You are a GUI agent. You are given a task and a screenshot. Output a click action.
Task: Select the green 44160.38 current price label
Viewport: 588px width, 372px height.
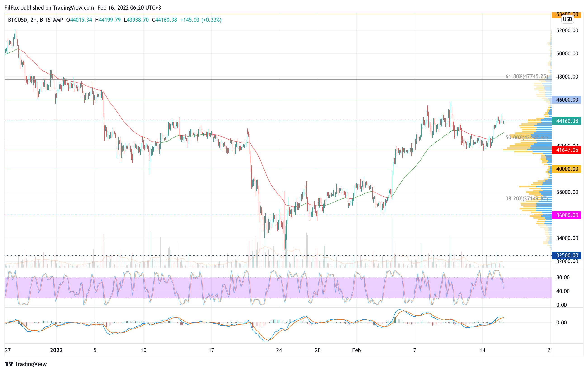pyautogui.click(x=567, y=121)
